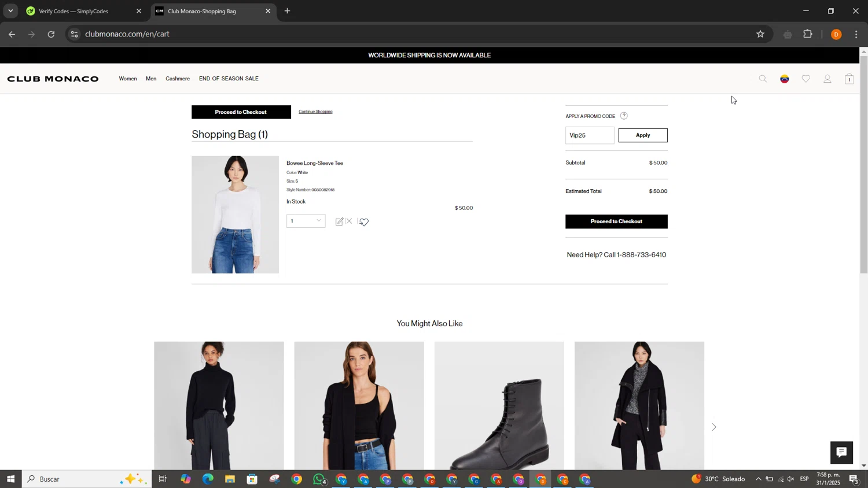Open Task View on taskbar
This screenshot has width=868, height=488.
pyautogui.click(x=163, y=479)
